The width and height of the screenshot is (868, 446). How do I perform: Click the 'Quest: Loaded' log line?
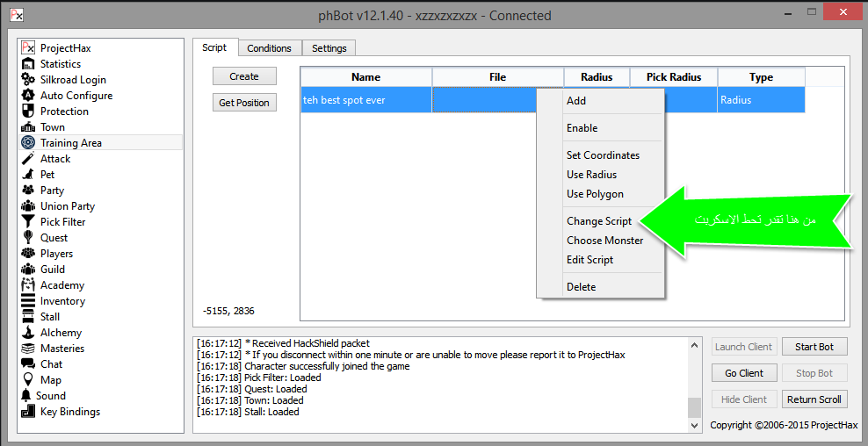click(250, 389)
